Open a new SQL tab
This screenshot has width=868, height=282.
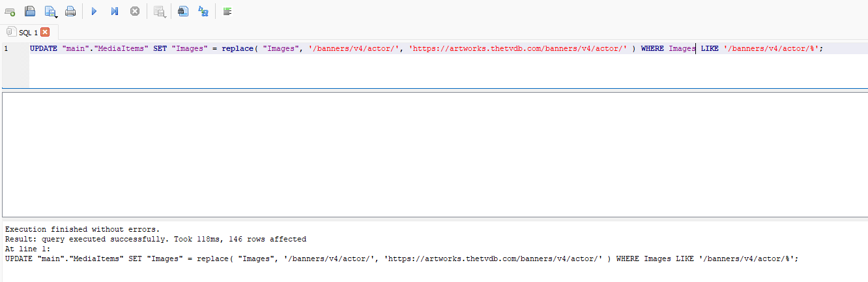[10, 11]
